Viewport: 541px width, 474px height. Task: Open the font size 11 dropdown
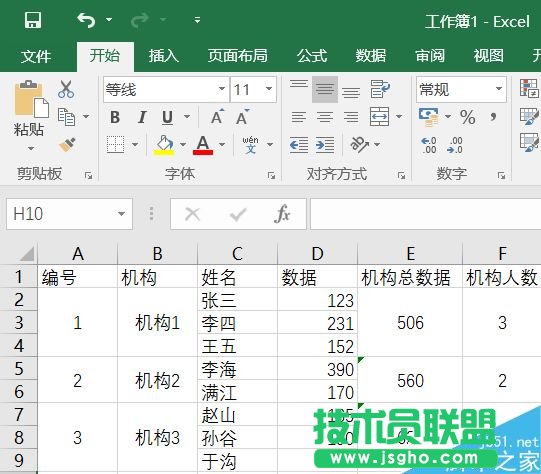[x=269, y=89]
